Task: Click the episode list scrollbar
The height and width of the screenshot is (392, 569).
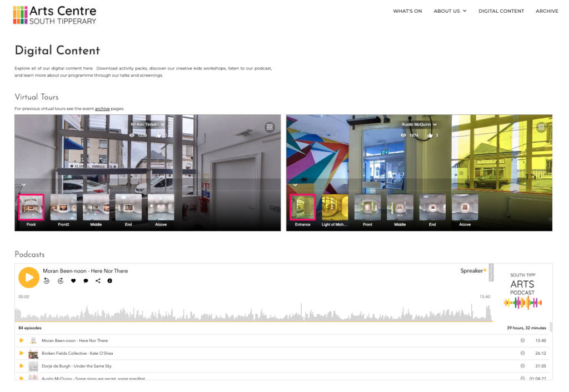Action: coord(551,327)
